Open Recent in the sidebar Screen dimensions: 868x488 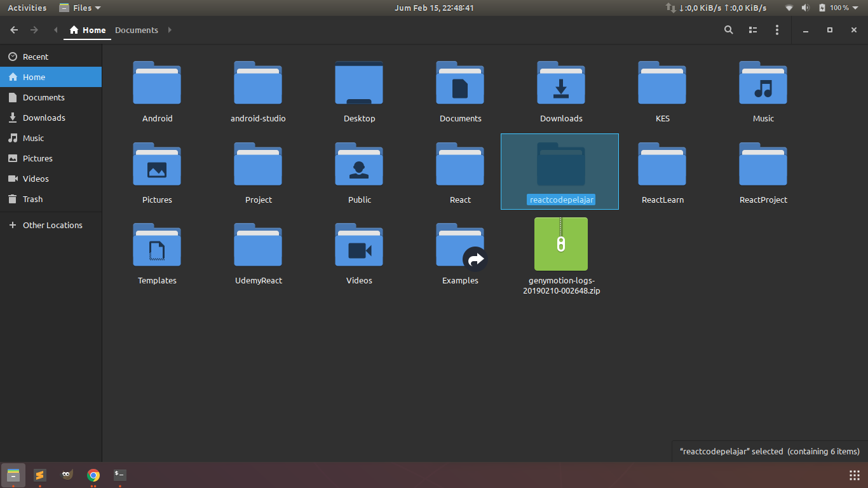tap(51, 57)
